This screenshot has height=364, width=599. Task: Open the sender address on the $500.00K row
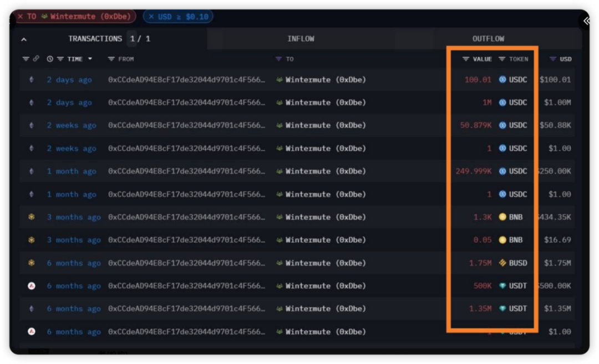[186, 286]
